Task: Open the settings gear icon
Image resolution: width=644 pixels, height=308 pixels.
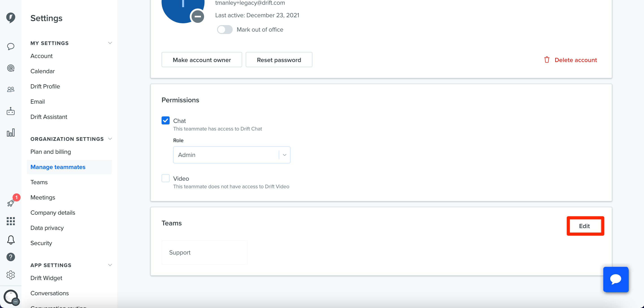Action: [11, 275]
